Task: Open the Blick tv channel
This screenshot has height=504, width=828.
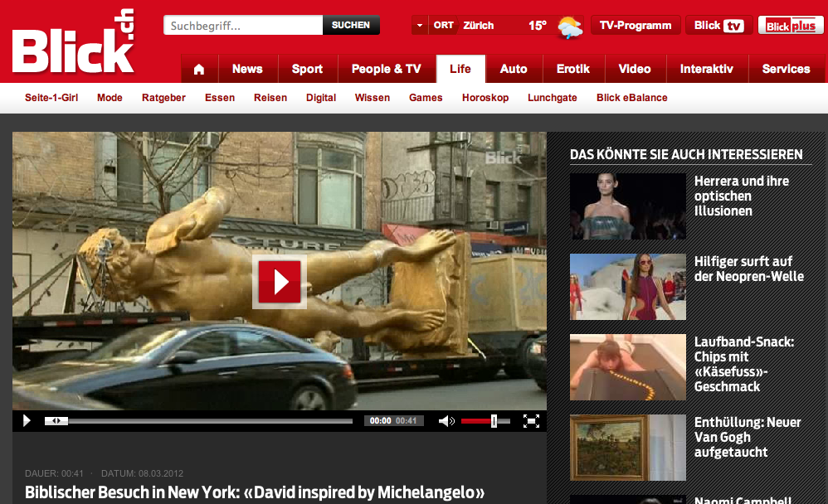Action: click(x=718, y=26)
